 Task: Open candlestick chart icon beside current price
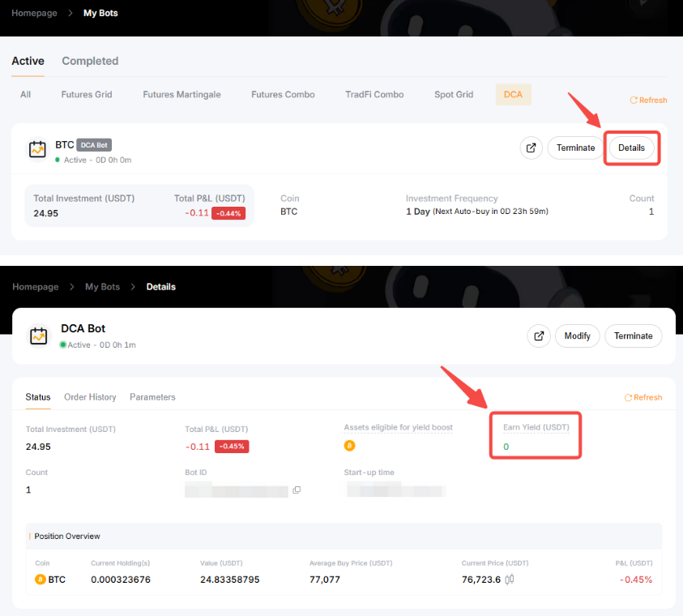point(510,580)
